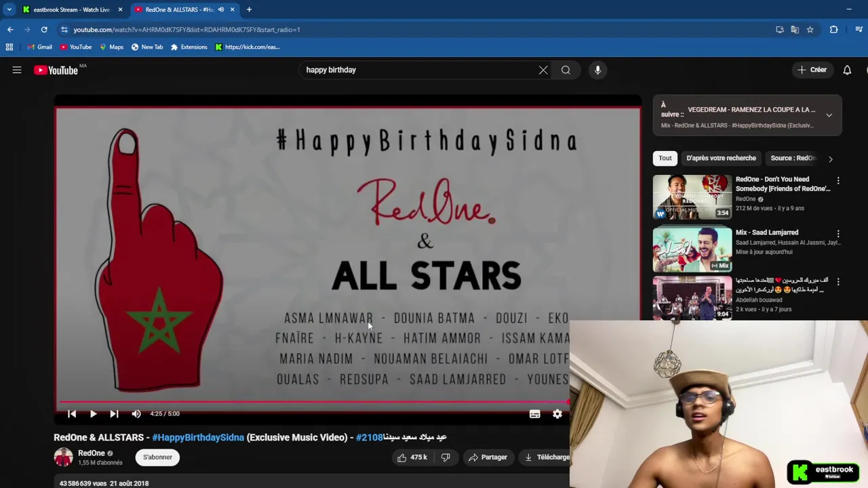Click the magnifier search button
Screen dimensions: 868x488
pyautogui.click(x=566, y=70)
